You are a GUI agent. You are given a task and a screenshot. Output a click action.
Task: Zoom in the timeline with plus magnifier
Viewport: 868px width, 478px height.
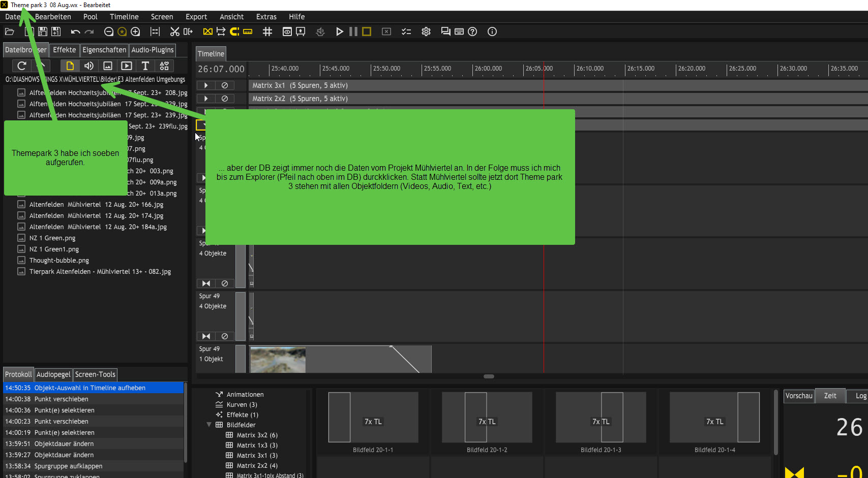coord(135,31)
